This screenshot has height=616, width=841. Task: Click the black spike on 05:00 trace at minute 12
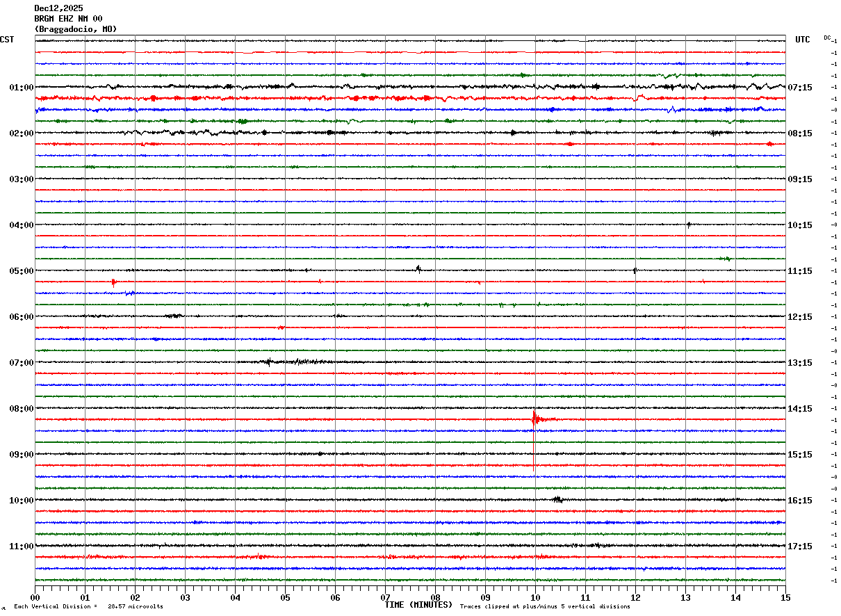(635, 270)
